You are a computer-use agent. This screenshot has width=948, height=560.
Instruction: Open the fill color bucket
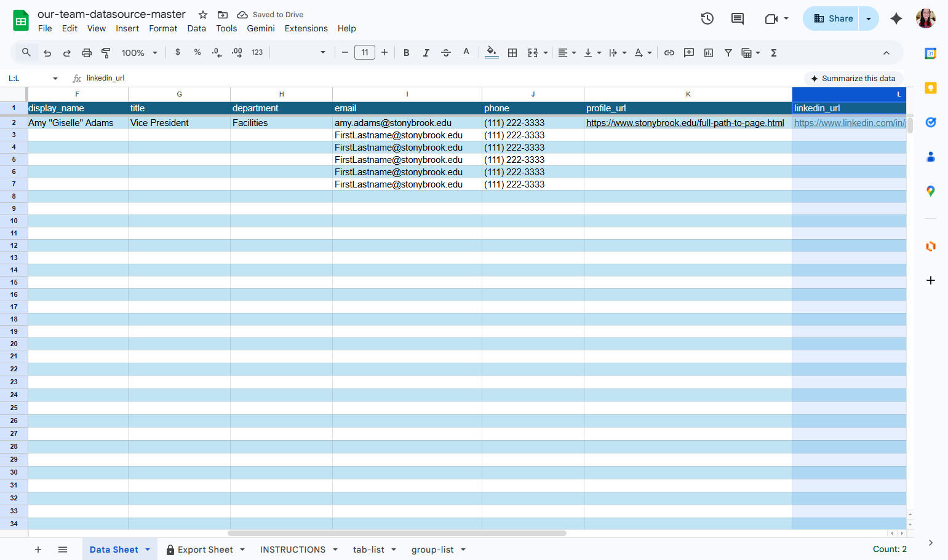(492, 53)
